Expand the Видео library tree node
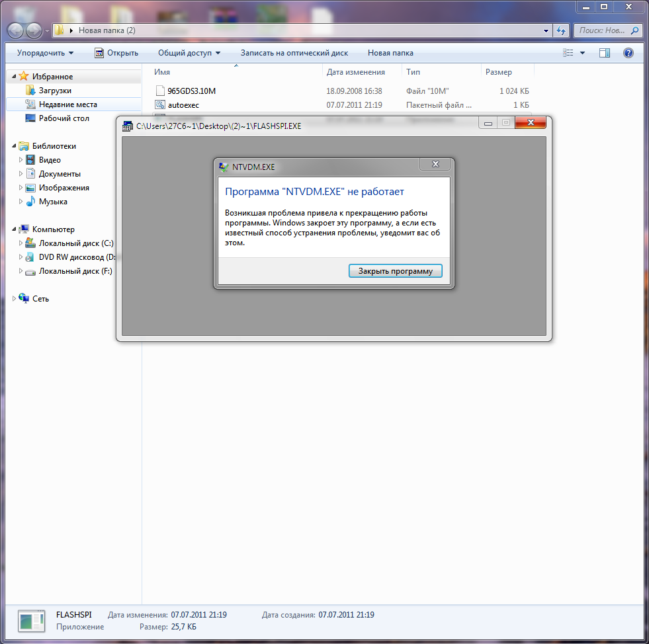Screen dimensions: 649x644 point(21,160)
